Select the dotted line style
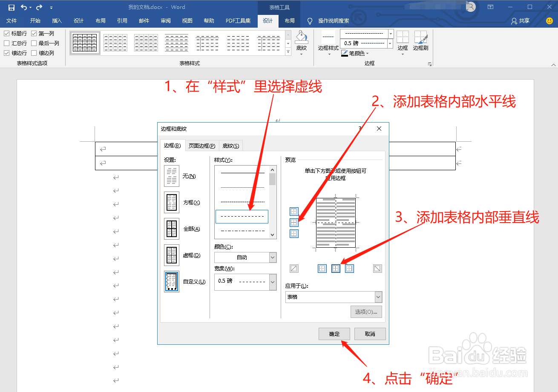Viewport: 558px width, 392px height. pyautogui.click(x=242, y=187)
